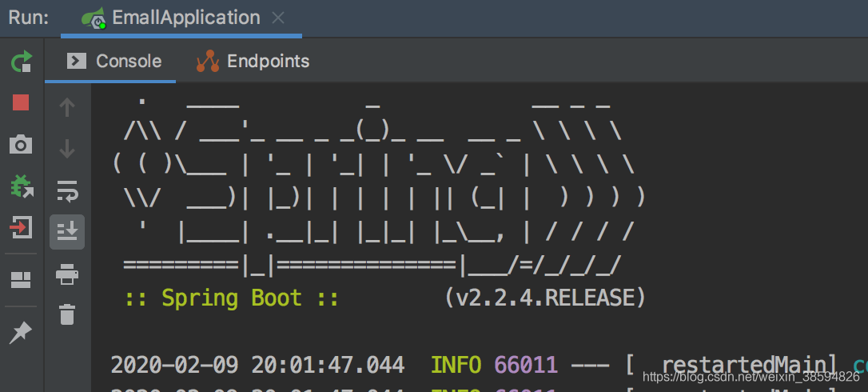Image resolution: width=868 pixels, height=392 pixels.
Task: Rerun the EmallApplication with the green arrow
Action: pos(22,61)
